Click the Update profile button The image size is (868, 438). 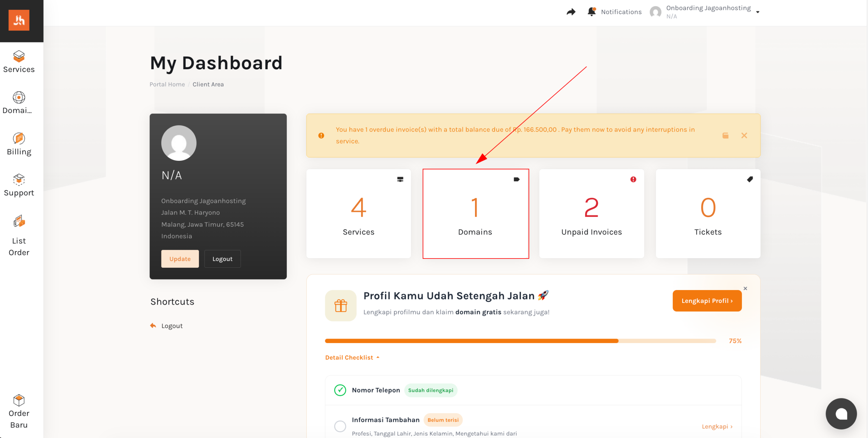[x=180, y=259]
